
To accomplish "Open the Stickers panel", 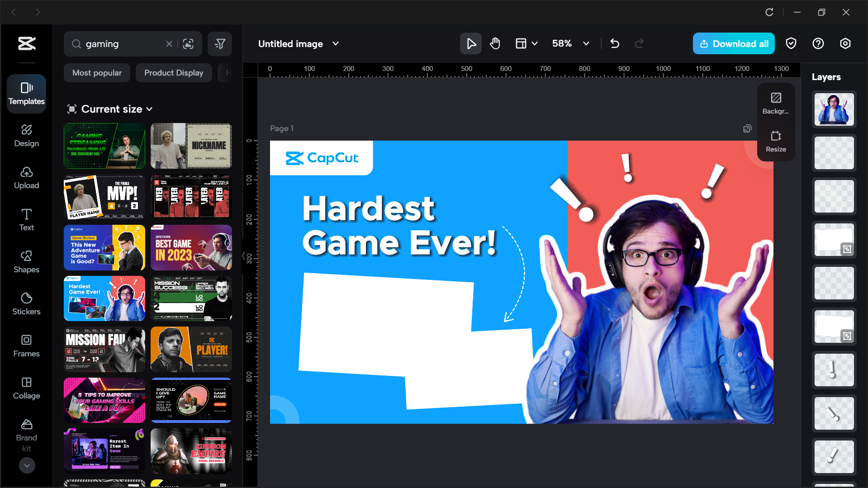I will [26, 303].
